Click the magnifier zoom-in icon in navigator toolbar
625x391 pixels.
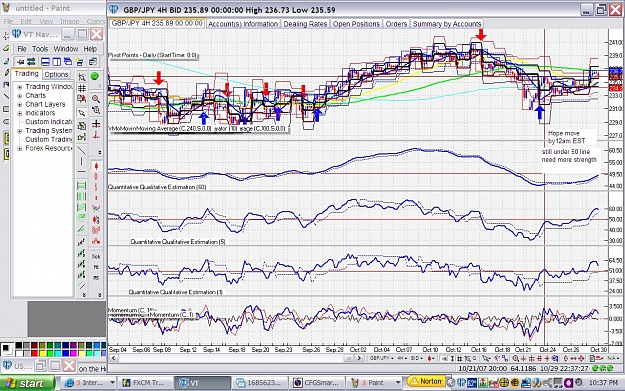tap(96, 99)
